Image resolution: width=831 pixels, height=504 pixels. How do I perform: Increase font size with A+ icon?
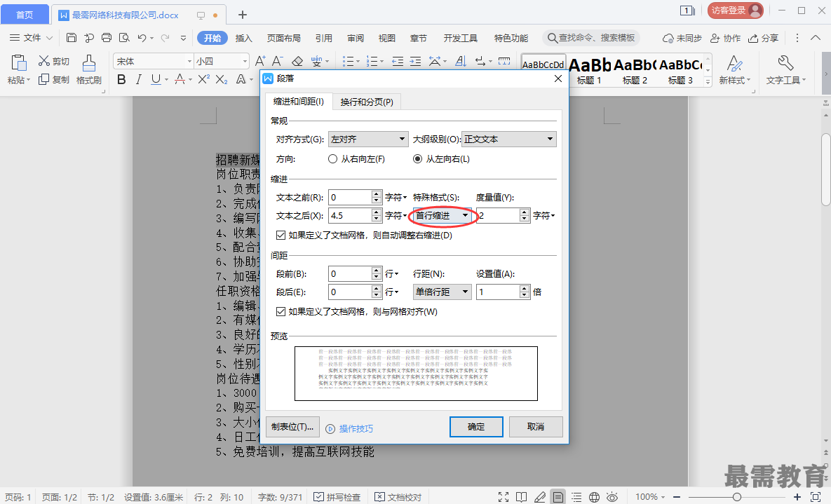(x=260, y=61)
